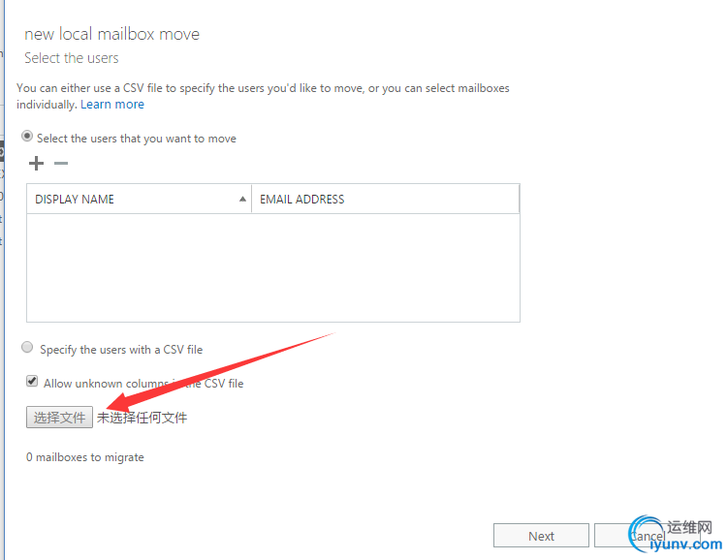Uncheck 'Allow unknown columns in the CSV file'

pos(32,382)
